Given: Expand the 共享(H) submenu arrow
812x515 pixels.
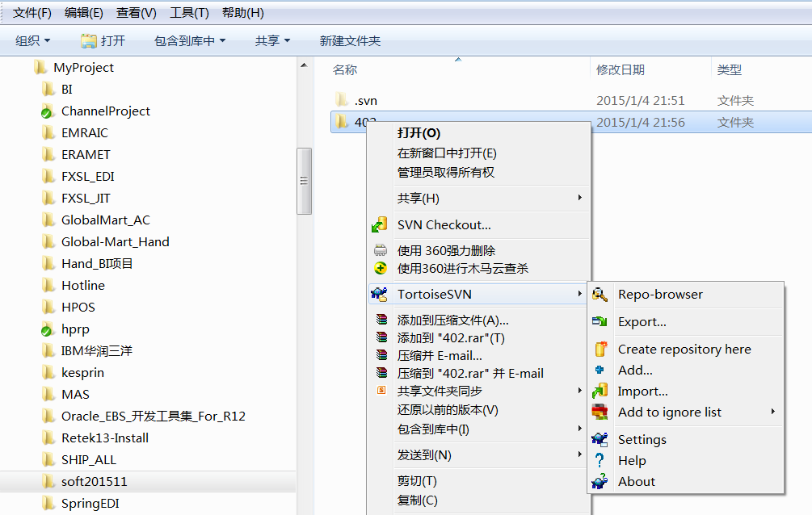Looking at the screenshot, I should click(579, 198).
